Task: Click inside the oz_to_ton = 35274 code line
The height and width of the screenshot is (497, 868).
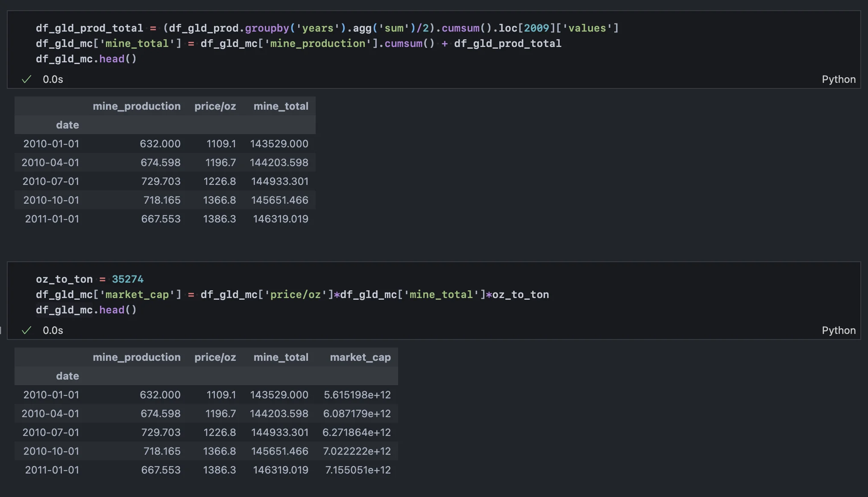Action: click(90, 279)
